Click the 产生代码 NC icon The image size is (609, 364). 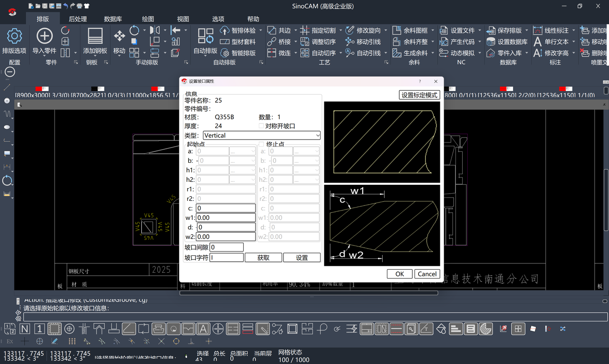[444, 42]
